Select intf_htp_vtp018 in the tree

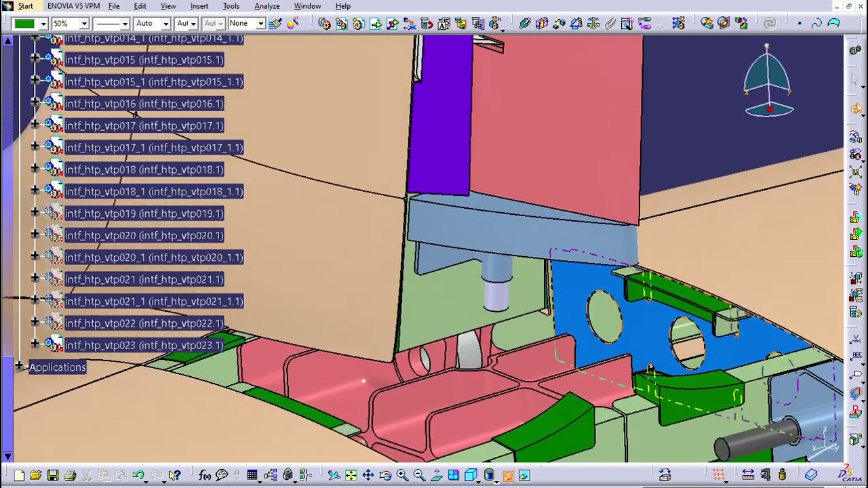tap(144, 169)
